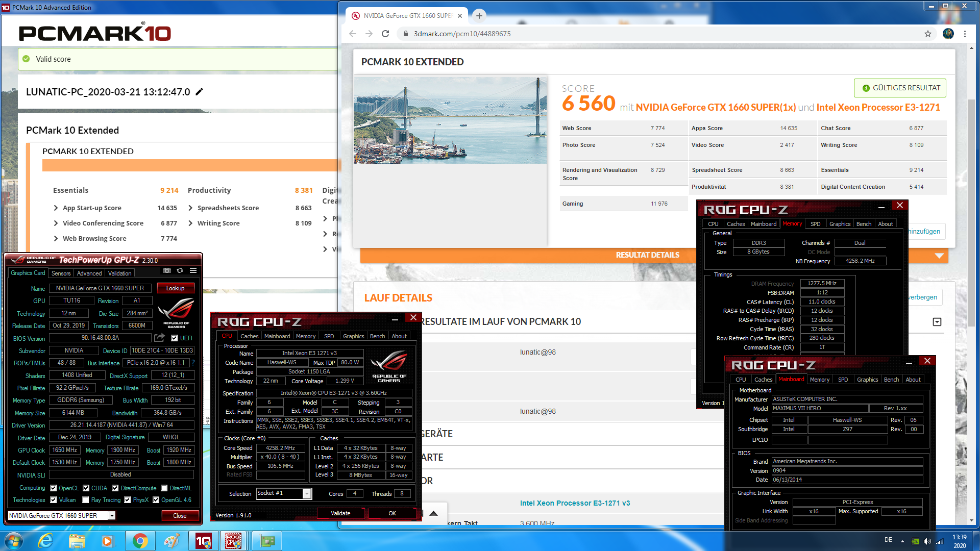Bookmark this page with the star
Viewport: 980px width, 551px height.
click(927, 34)
